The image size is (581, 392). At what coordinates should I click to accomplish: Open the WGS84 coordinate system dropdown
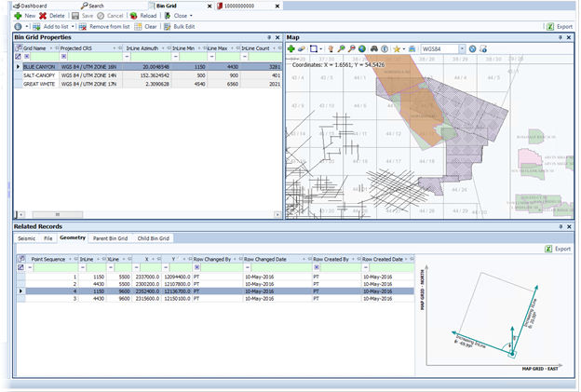point(462,49)
